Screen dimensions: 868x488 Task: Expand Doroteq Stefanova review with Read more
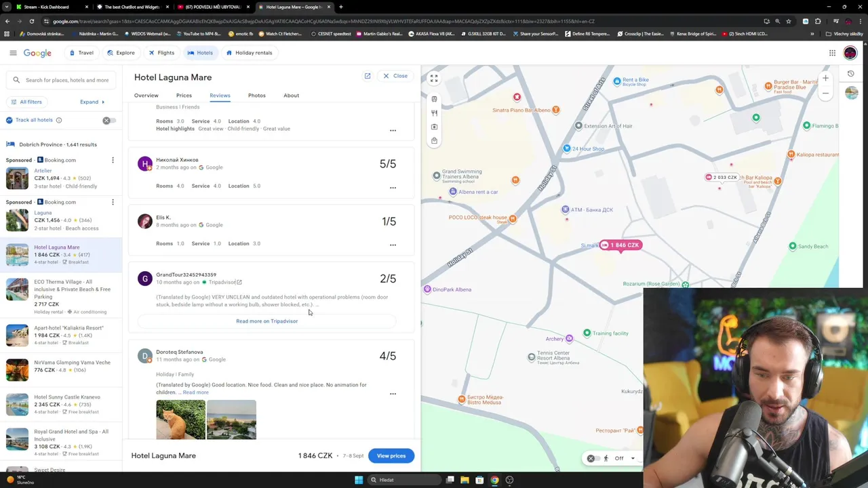click(x=195, y=392)
